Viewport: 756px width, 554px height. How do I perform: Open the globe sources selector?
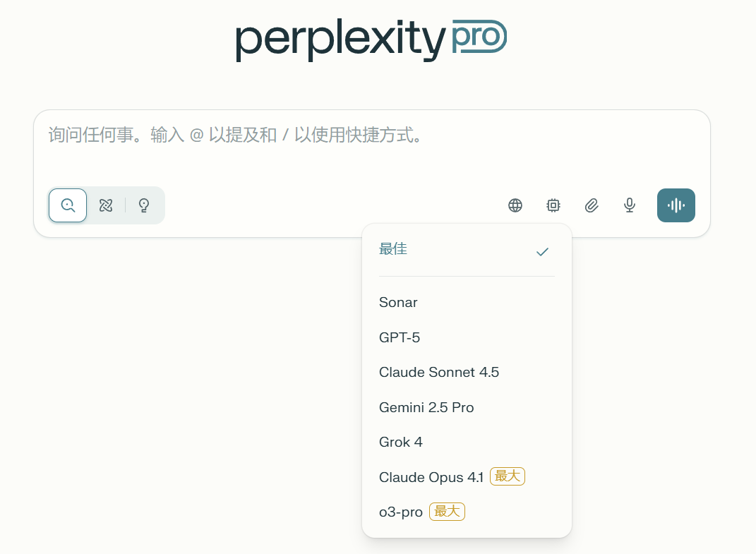515,205
